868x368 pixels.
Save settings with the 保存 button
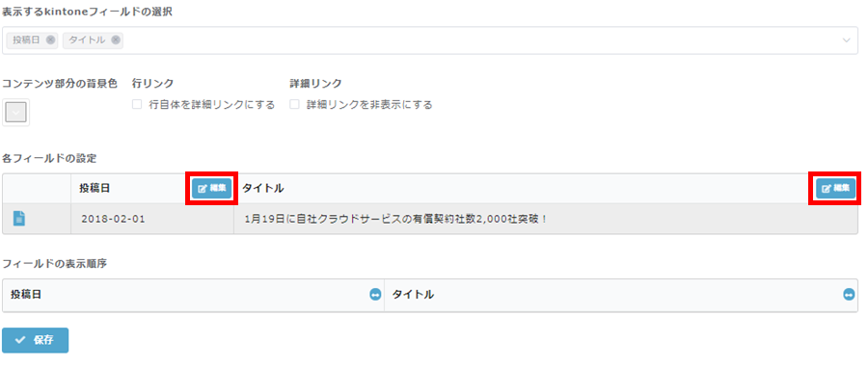36,340
